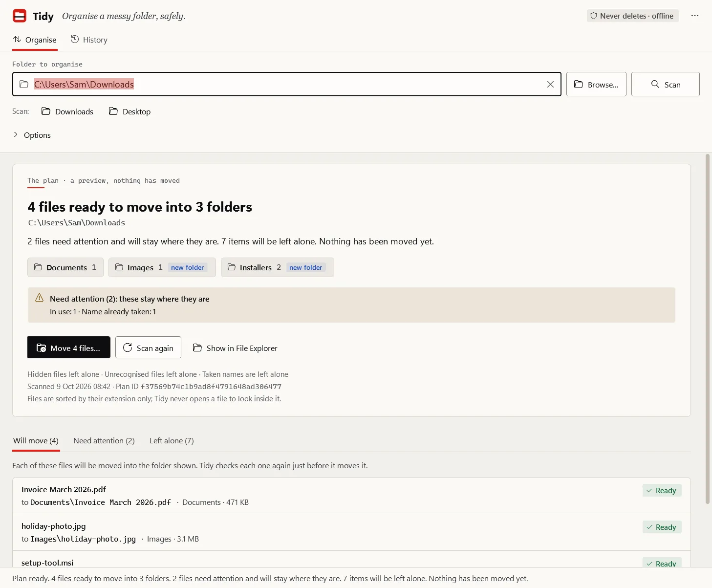Switch to the Organise tab
The width and height of the screenshot is (712, 588).
[x=35, y=40]
